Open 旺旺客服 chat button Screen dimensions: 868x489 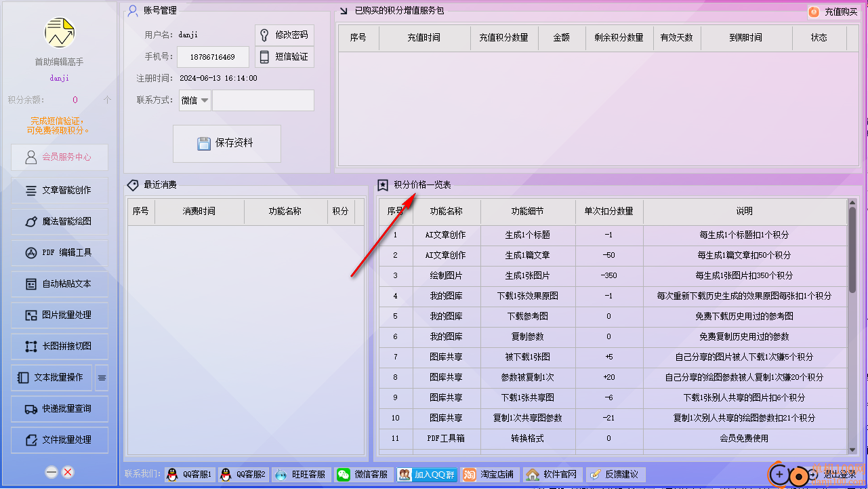(x=300, y=475)
